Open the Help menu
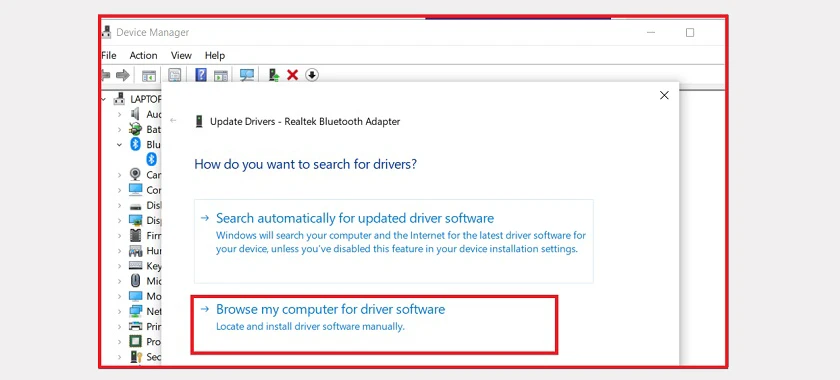Screen dimensions: 840x380 (x=215, y=55)
